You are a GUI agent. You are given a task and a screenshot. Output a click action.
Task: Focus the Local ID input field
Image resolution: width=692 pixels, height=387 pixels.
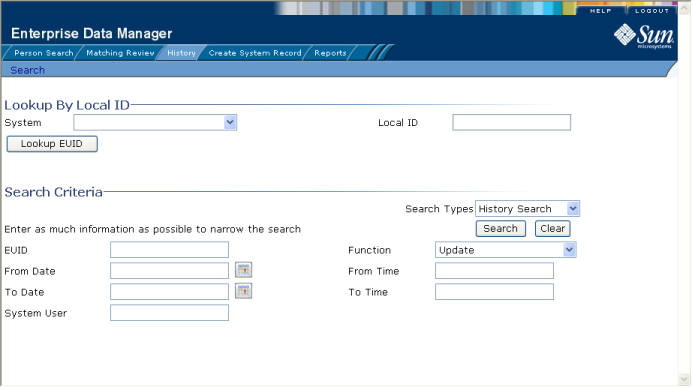[x=511, y=122]
